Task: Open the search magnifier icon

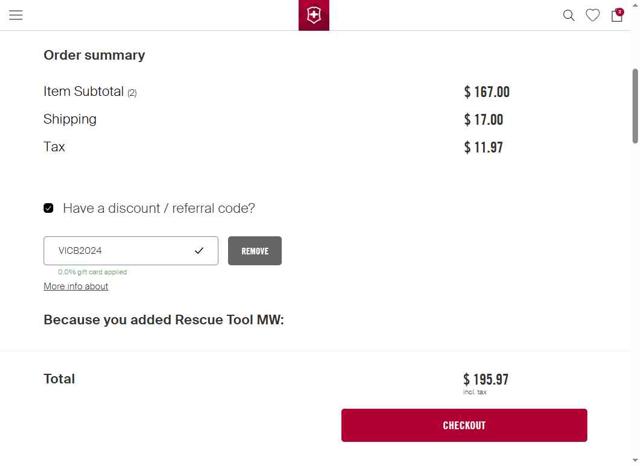Action: click(568, 15)
